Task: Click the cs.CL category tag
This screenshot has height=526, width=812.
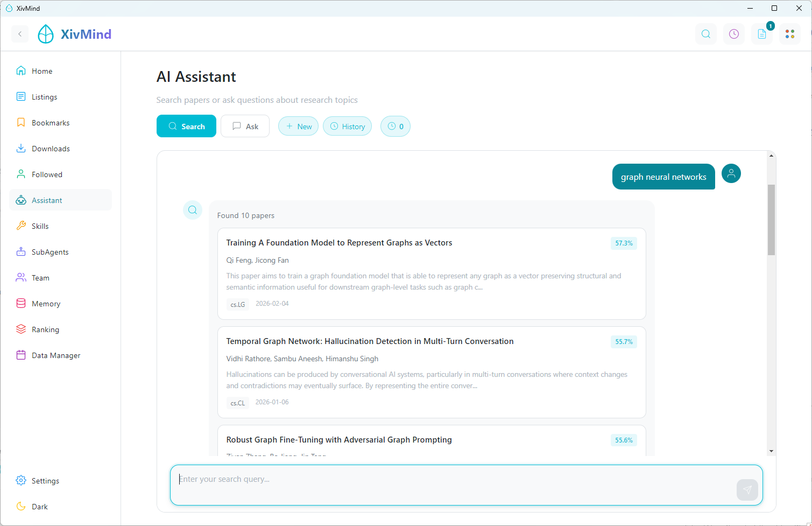Action: point(238,403)
